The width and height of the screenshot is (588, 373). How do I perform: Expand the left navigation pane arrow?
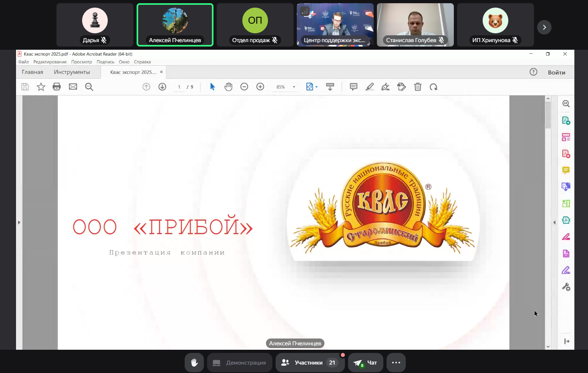click(19, 222)
